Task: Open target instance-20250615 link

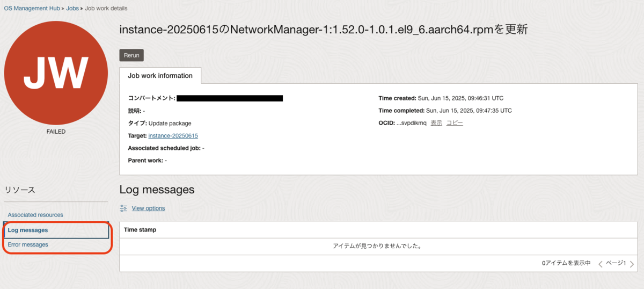Action: point(173,135)
